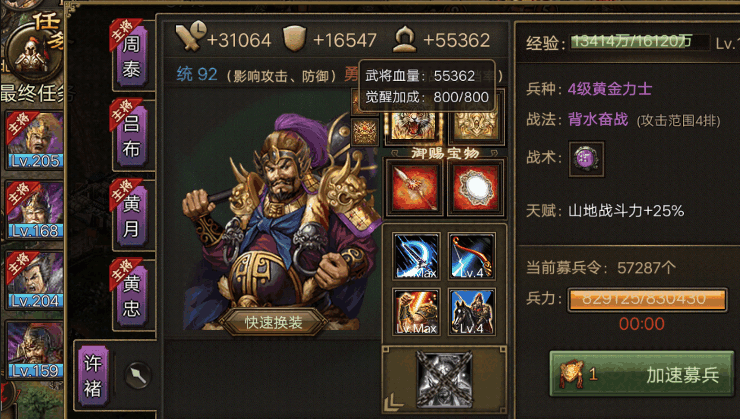Select the Lv.Max flaming warrior skill icon
Image resolution: width=740 pixels, height=419 pixels.
(x=417, y=311)
